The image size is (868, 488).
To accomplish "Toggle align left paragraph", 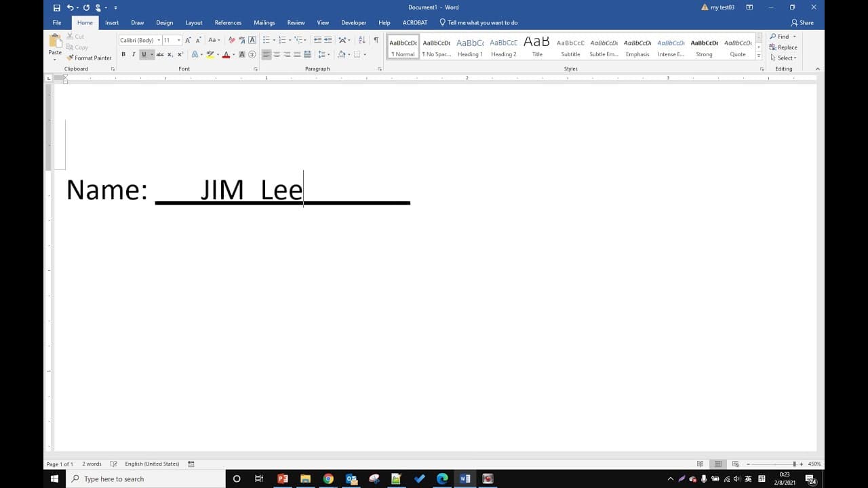I will coord(267,54).
